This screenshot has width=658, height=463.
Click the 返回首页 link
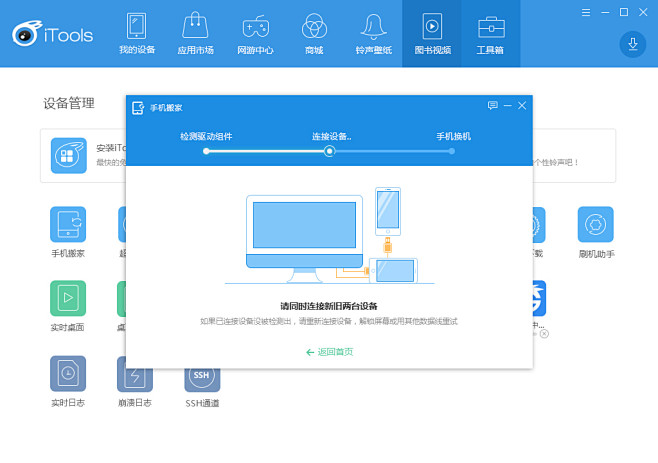point(330,352)
